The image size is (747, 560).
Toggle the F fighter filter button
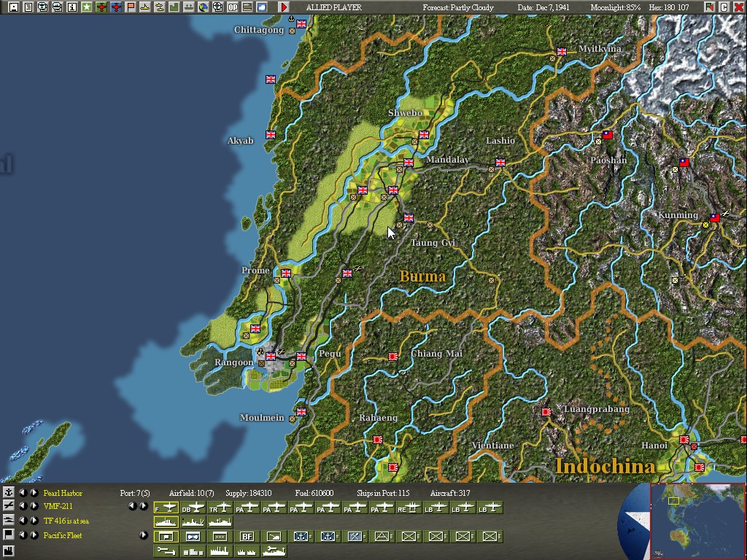(x=166, y=508)
